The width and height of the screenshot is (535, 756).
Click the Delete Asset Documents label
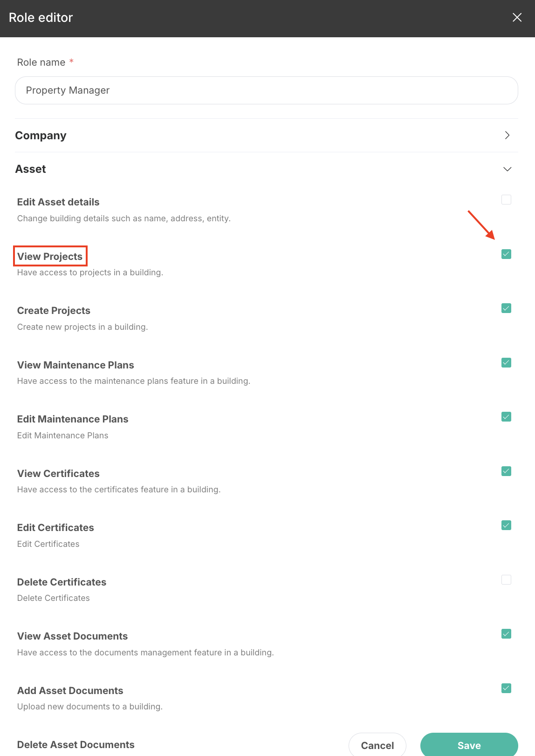pos(76,745)
